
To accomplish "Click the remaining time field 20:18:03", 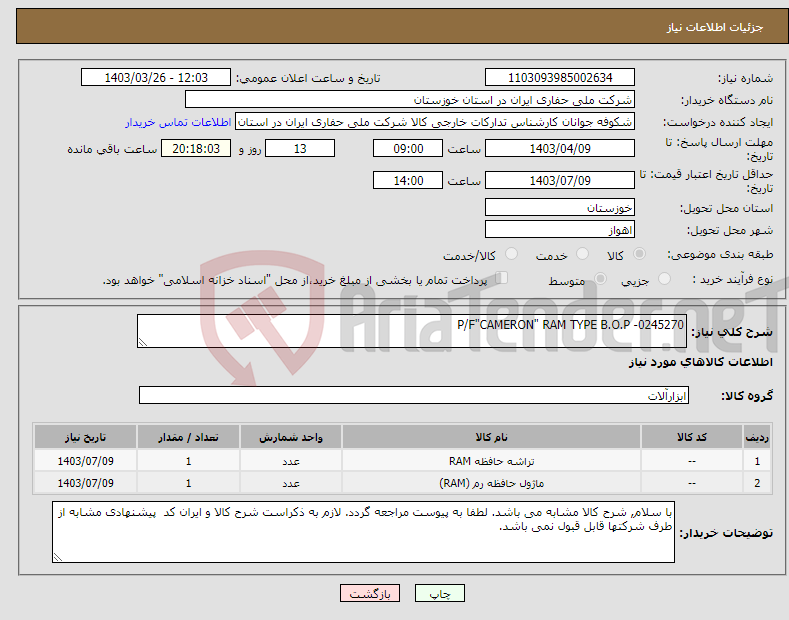I will coord(196,148).
